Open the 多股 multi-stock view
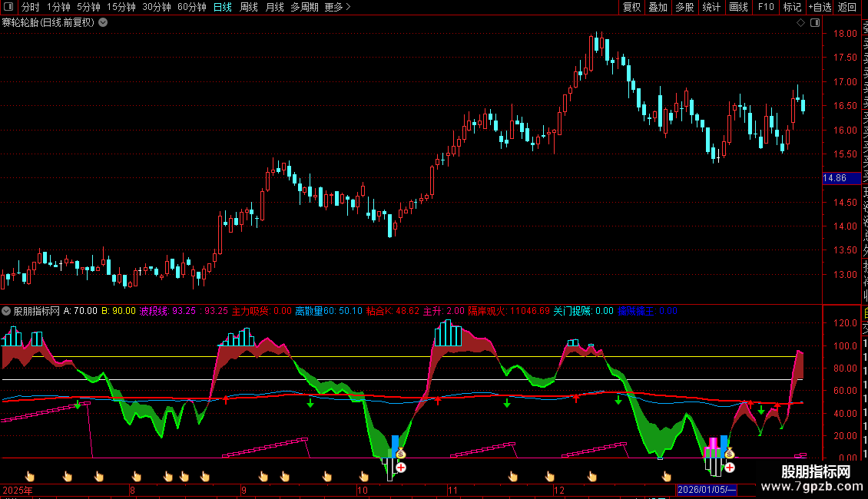The height and width of the screenshot is (499, 868). (684, 7)
